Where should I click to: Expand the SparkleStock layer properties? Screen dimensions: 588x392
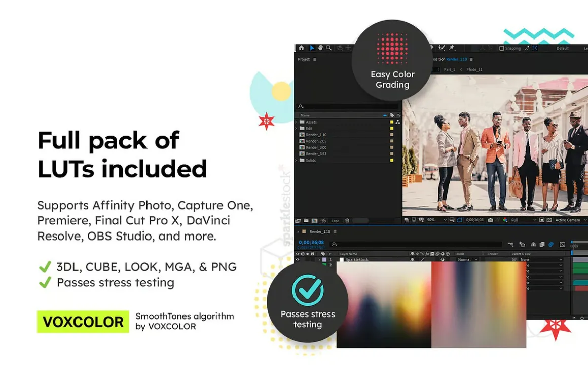pyautogui.click(x=319, y=259)
